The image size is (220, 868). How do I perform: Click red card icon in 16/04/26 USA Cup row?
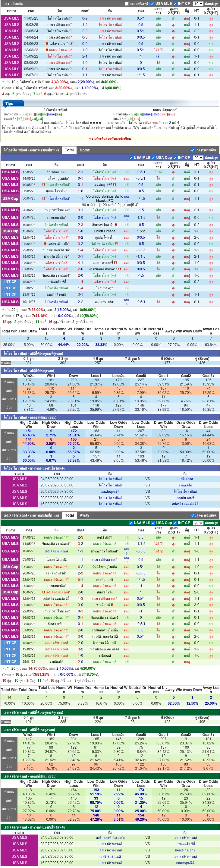tap(44, 592)
